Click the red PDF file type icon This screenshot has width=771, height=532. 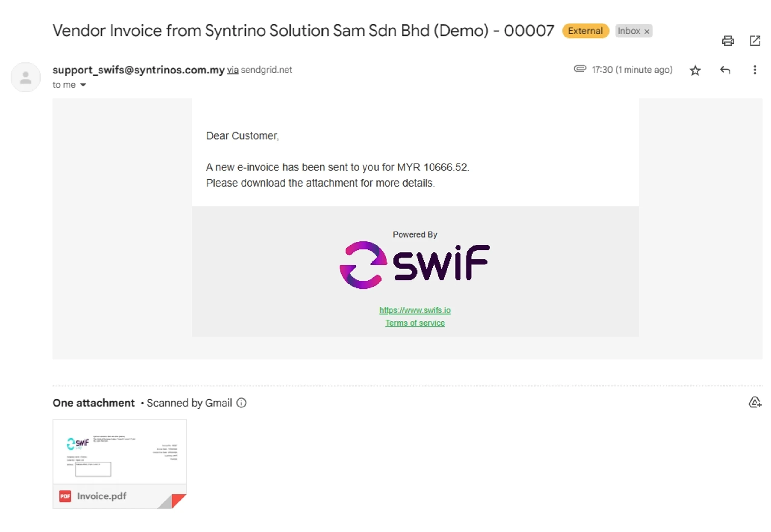point(65,496)
